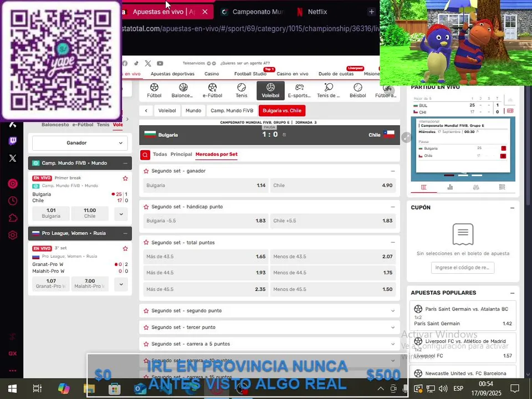Expand more markets for Granat-Pro W match
This screenshot has width=532, height=399.
pos(121,284)
